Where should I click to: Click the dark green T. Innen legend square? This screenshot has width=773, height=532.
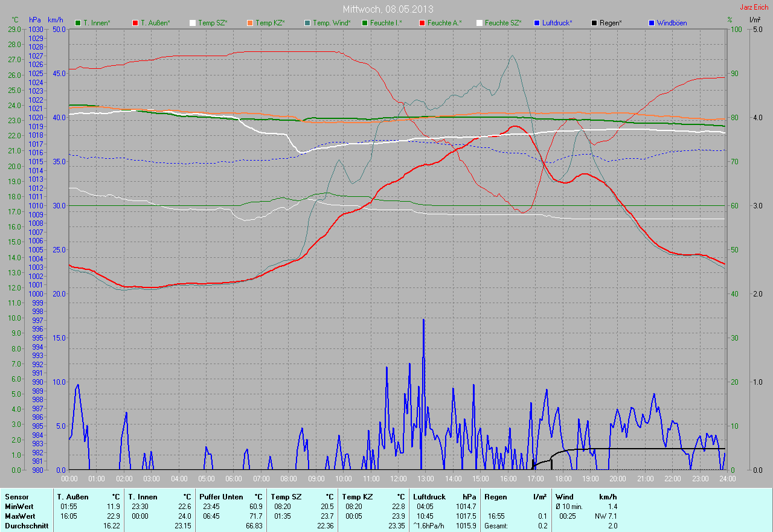(x=78, y=23)
